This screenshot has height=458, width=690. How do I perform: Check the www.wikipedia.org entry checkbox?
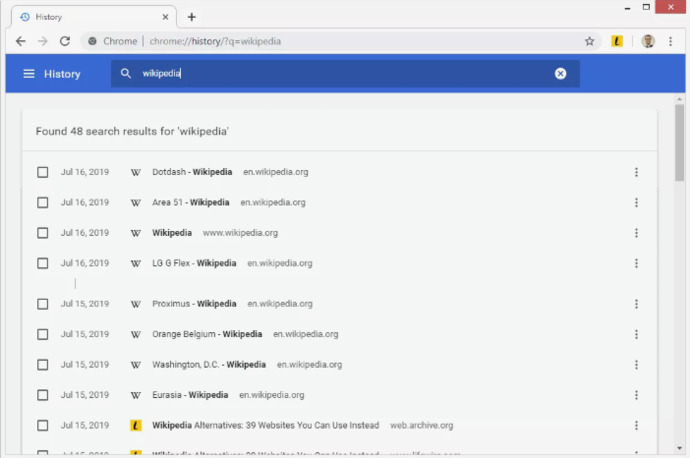tap(43, 233)
